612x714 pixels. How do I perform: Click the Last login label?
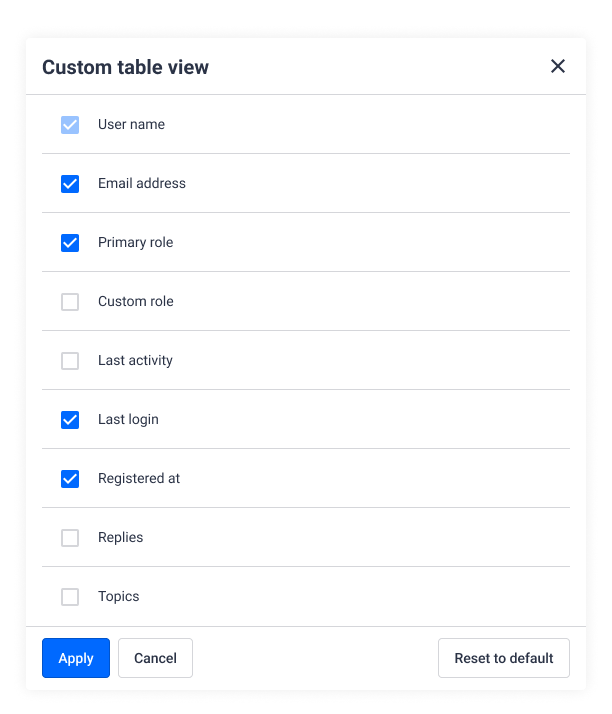(x=128, y=419)
